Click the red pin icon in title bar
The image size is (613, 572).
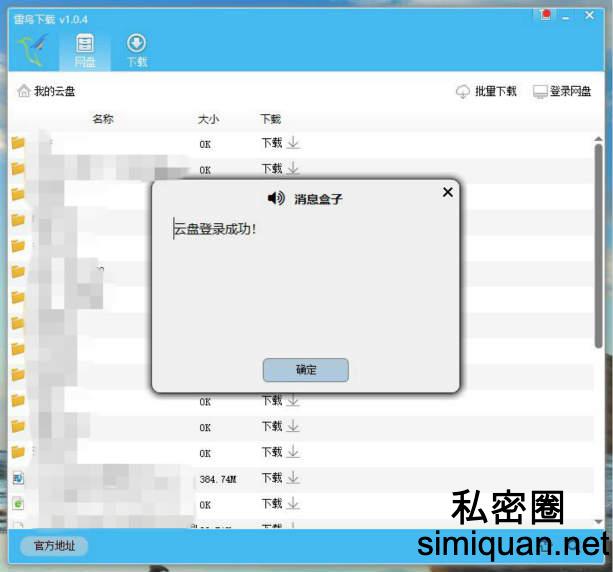546,15
